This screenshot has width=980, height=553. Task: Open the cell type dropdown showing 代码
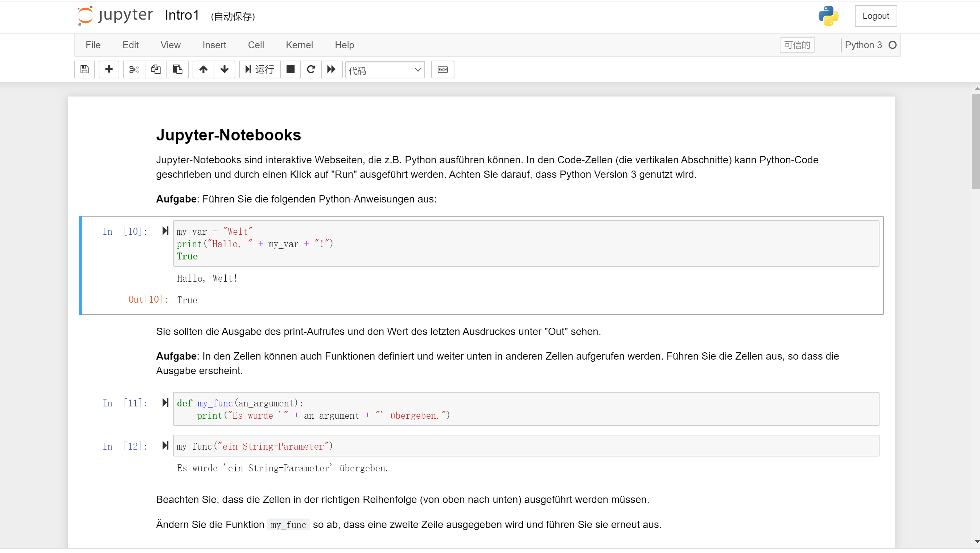click(x=384, y=70)
